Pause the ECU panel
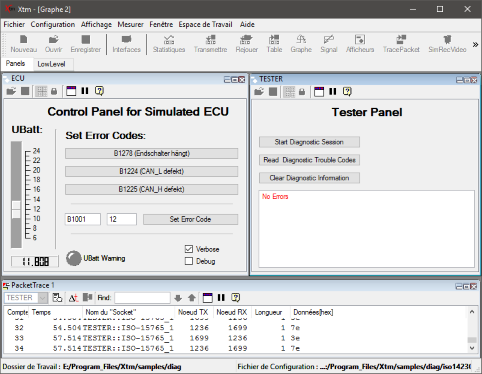 coord(85,91)
